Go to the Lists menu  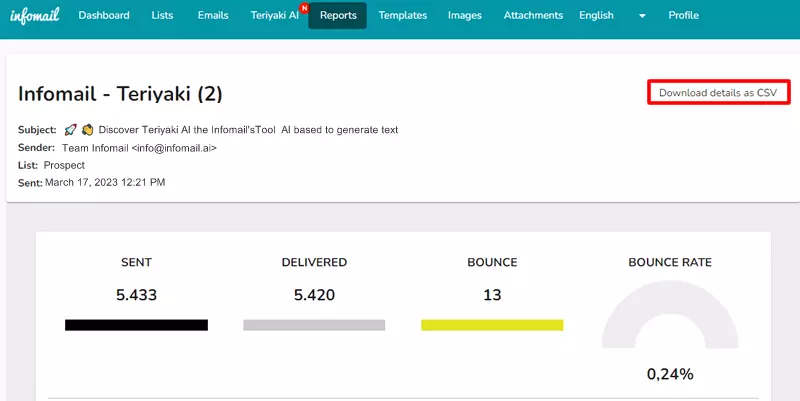[162, 15]
